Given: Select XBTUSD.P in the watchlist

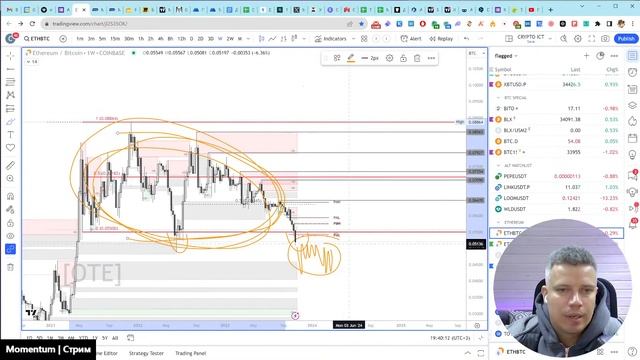Looking at the screenshot, I should (x=556, y=84).
